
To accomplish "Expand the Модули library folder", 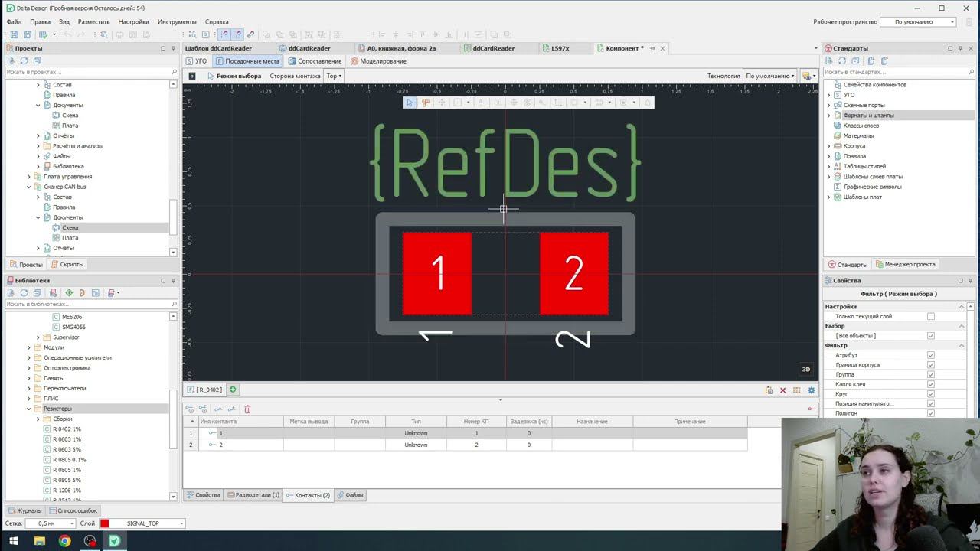I will click(x=29, y=347).
